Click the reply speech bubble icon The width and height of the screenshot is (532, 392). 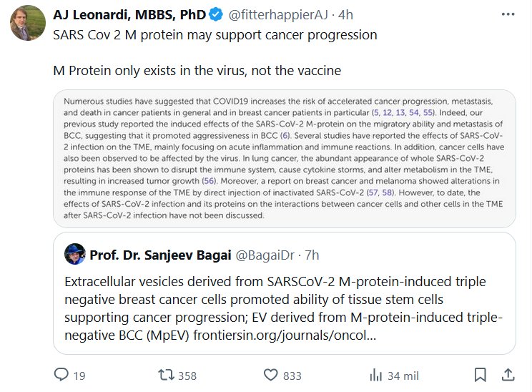click(62, 374)
